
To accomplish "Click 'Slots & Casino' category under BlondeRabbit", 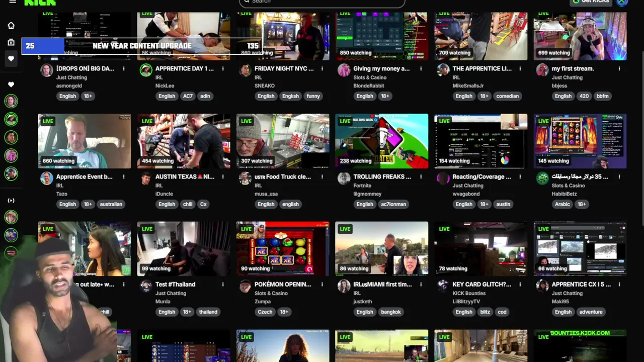I will tap(370, 77).
